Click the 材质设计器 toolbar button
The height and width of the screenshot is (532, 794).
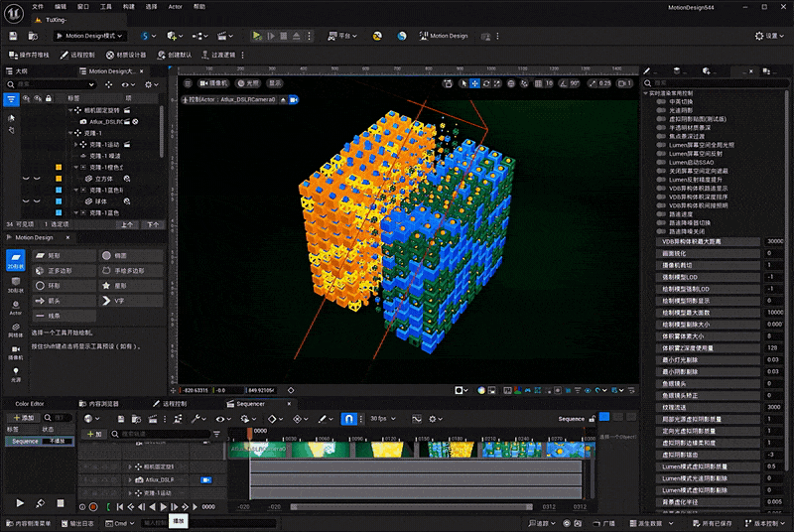[x=126, y=55]
